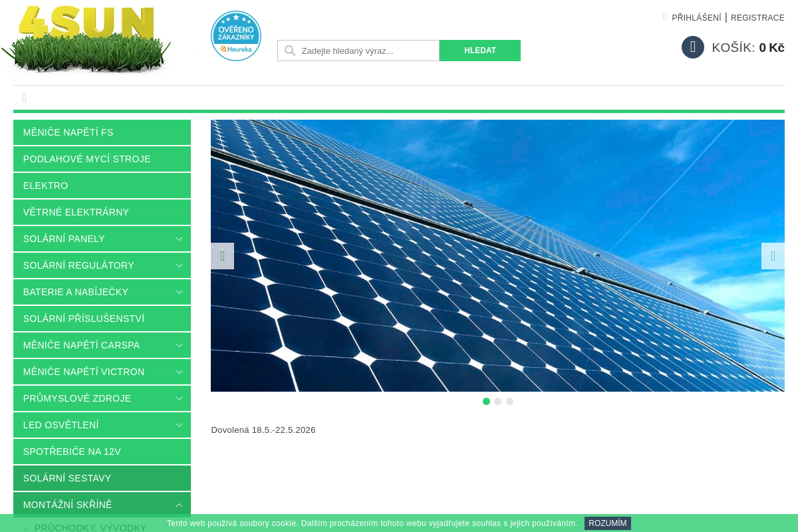Click the home icon in navigation bar

tap(25, 98)
